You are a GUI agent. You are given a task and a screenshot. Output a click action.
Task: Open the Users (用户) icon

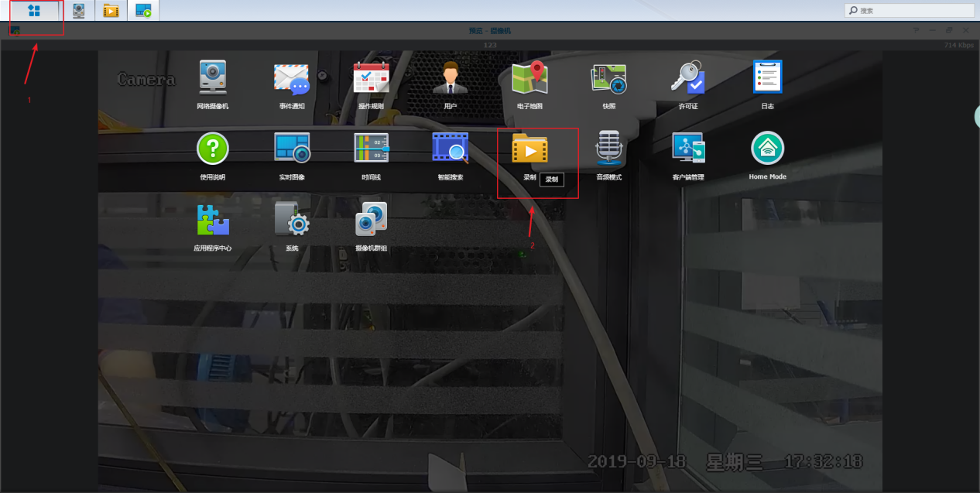[x=451, y=78]
